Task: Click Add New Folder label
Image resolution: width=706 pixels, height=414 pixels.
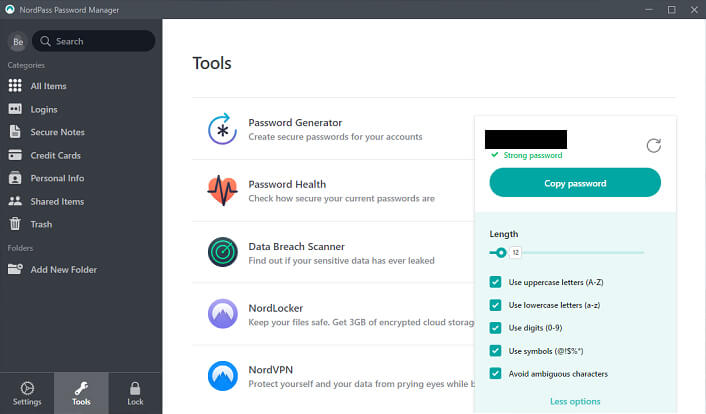Action: (63, 269)
